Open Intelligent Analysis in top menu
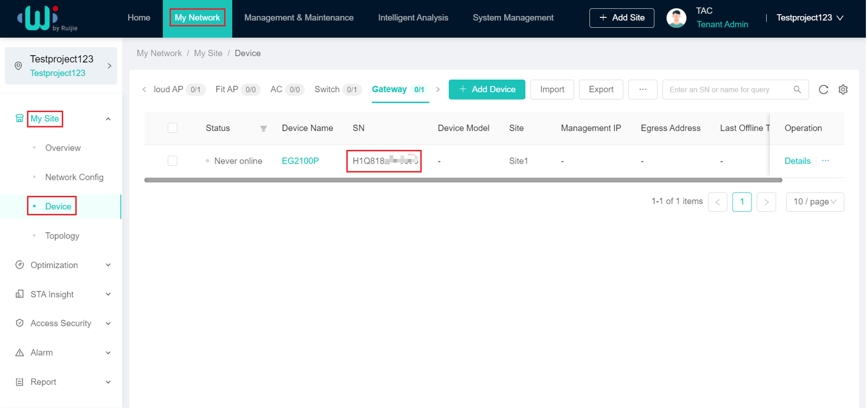The height and width of the screenshot is (408, 868). [412, 18]
